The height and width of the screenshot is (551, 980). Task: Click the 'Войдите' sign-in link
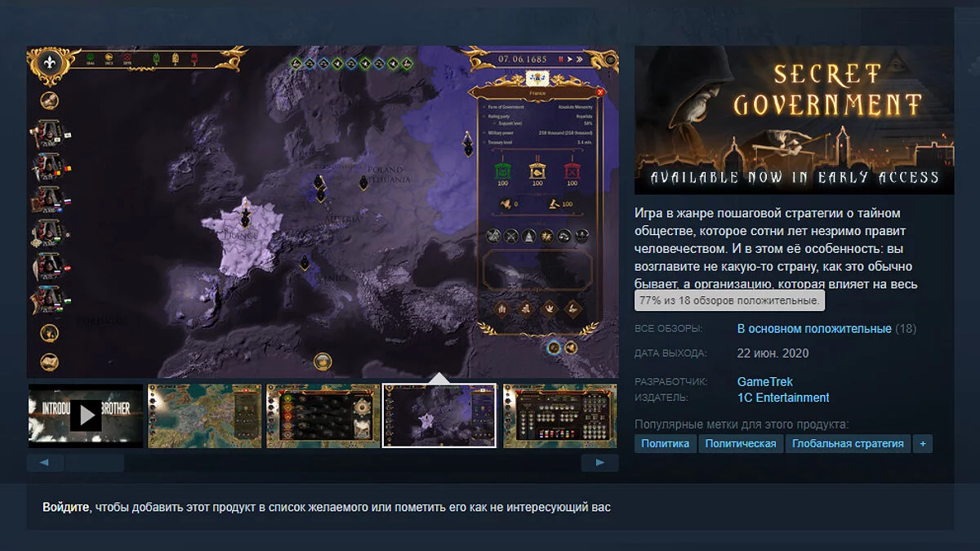[65, 507]
